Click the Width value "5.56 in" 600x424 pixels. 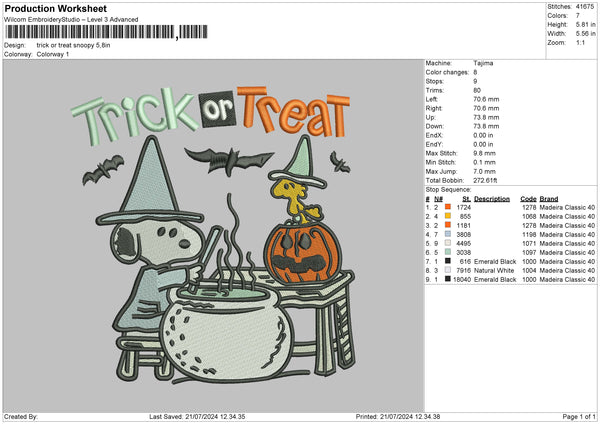point(585,34)
